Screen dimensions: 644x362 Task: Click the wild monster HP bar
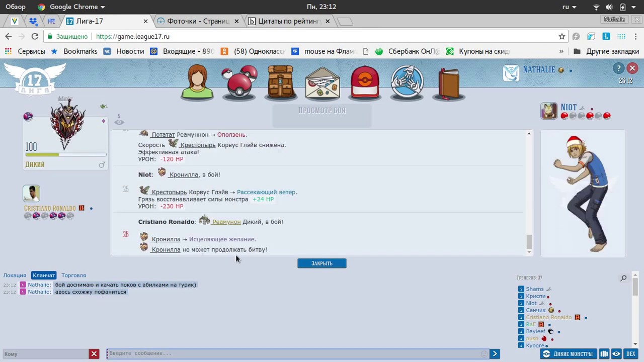pyautogui.click(x=65, y=154)
